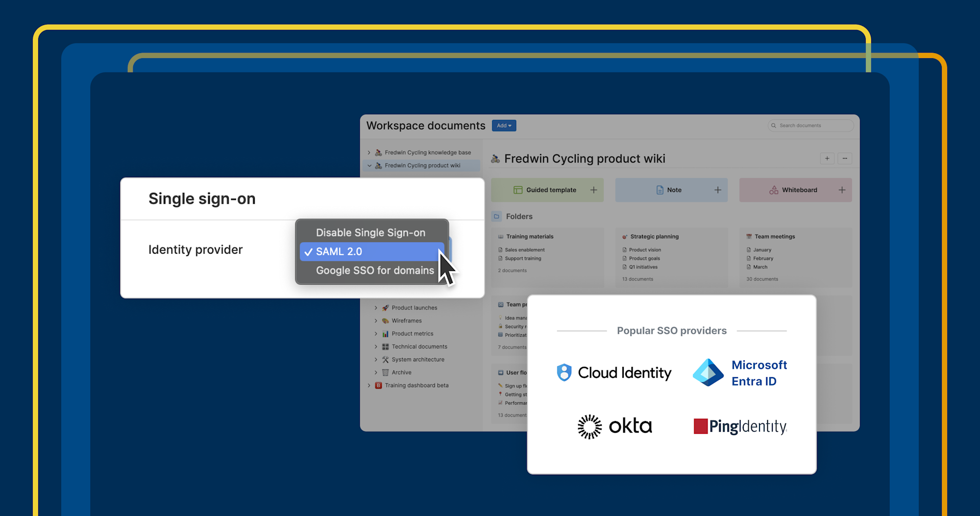The height and width of the screenshot is (516, 980).
Task: Collapse Fredwin Cycling product wiki
Action: [370, 165]
